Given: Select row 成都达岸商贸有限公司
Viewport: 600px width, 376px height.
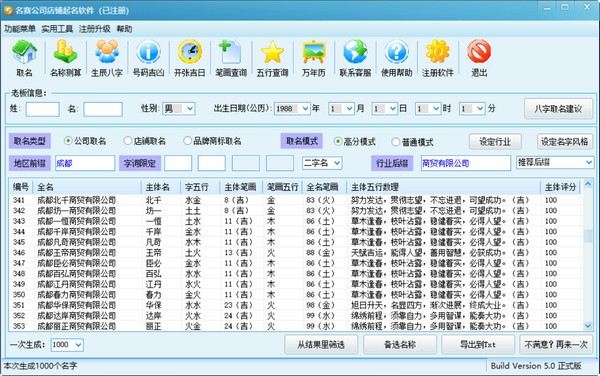Looking at the screenshot, I should [x=295, y=316].
